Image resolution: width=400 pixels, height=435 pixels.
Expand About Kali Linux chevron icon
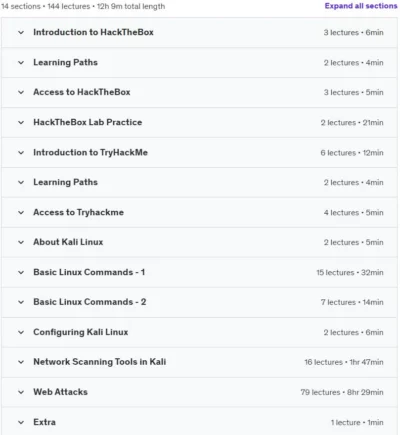pos(21,242)
